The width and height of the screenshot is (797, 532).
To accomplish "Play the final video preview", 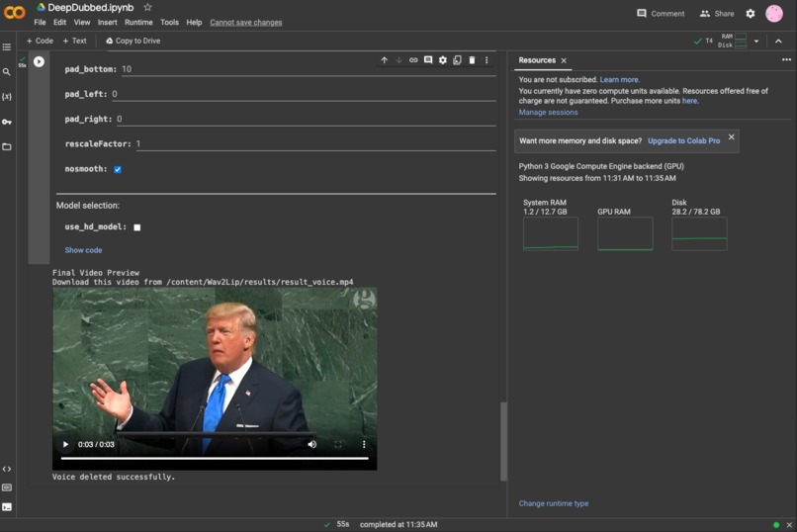I will pos(65,444).
